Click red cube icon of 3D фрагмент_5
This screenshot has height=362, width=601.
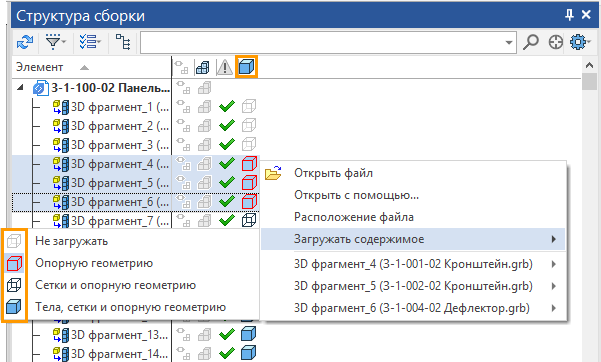[x=249, y=183]
